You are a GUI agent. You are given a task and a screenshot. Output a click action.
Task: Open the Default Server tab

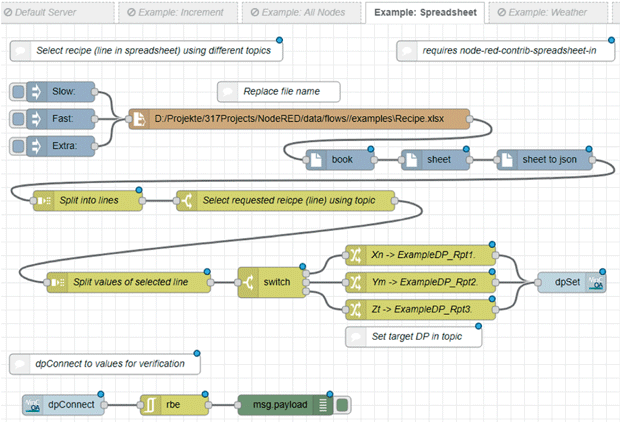pos(57,13)
